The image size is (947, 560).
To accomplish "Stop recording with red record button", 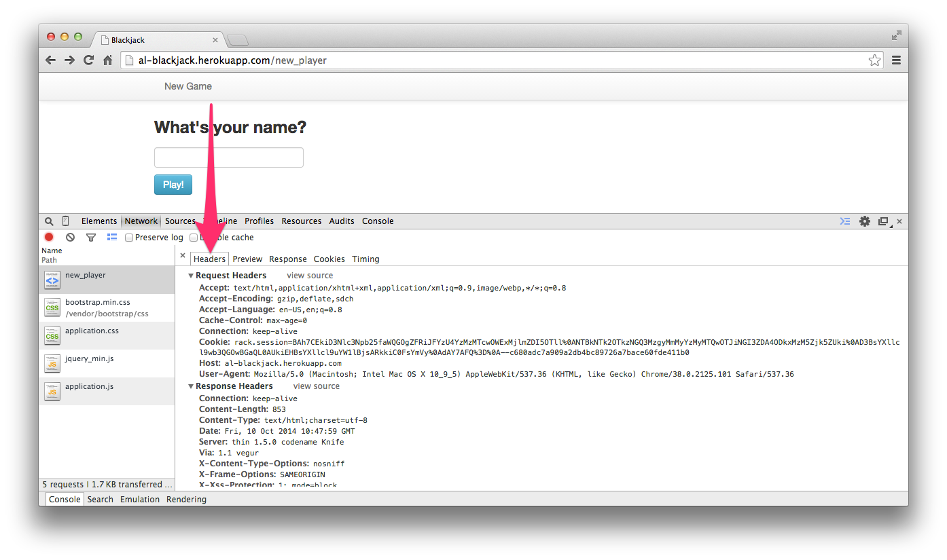I will click(49, 238).
